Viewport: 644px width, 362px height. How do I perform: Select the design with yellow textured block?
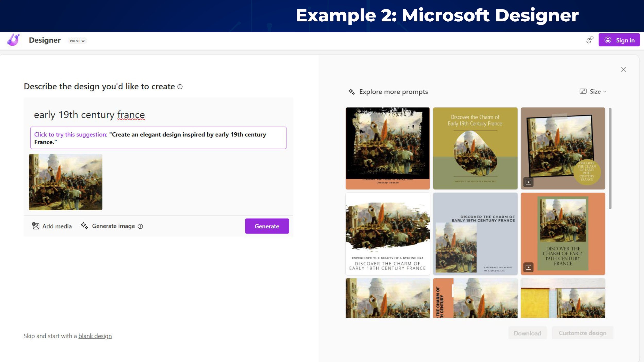pyautogui.click(x=563, y=298)
